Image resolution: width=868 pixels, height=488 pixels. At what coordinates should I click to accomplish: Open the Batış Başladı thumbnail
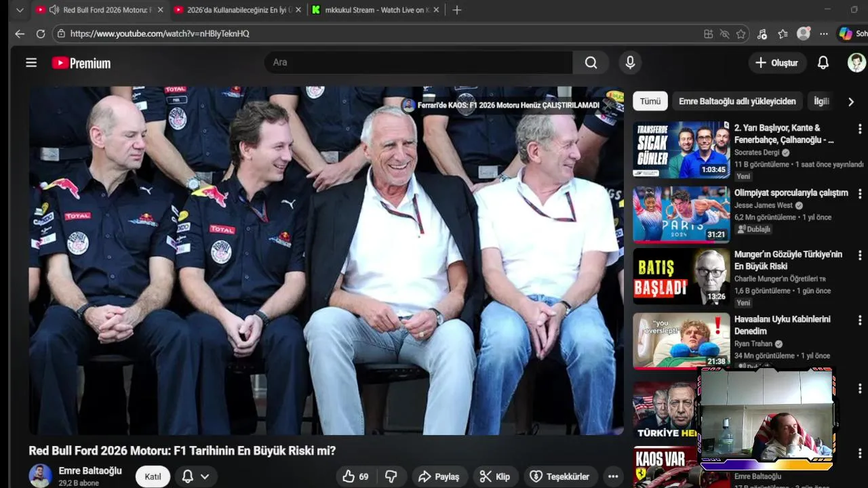click(681, 276)
